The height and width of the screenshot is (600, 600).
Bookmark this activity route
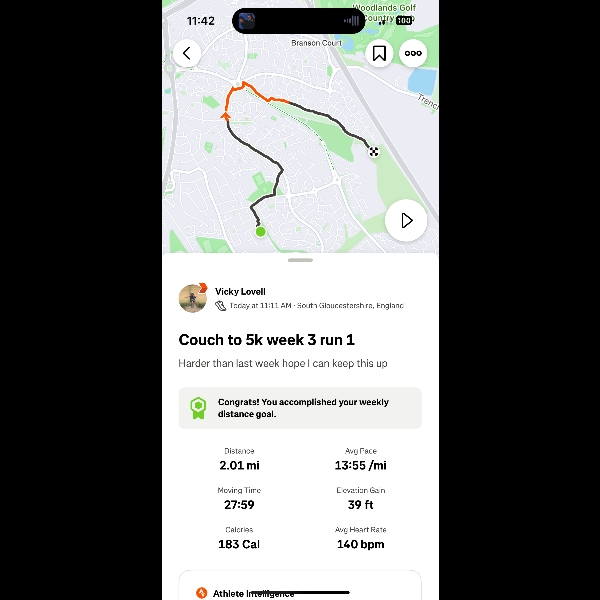click(x=379, y=53)
